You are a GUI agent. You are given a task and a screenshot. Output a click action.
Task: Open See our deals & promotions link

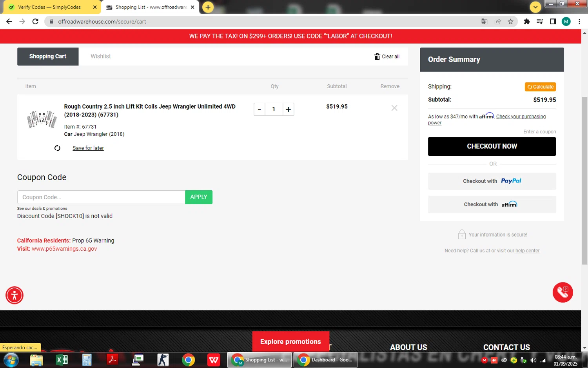pos(42,209)
